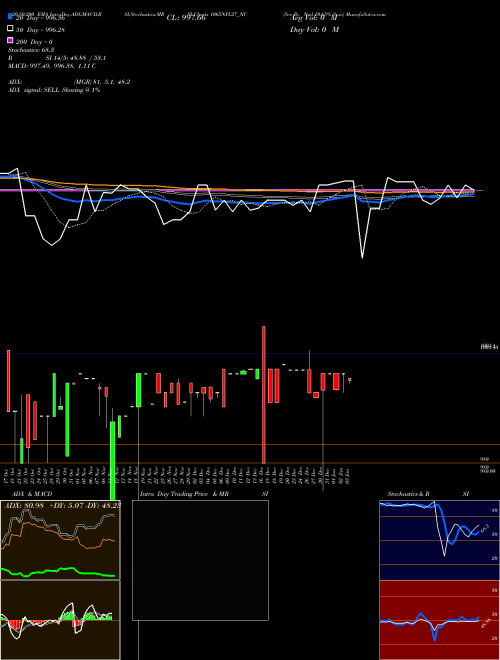Click the RSI 14/3: 48.88 / 53.1 readout
This screenshot has height=660, width=500.
pos(56,58)
